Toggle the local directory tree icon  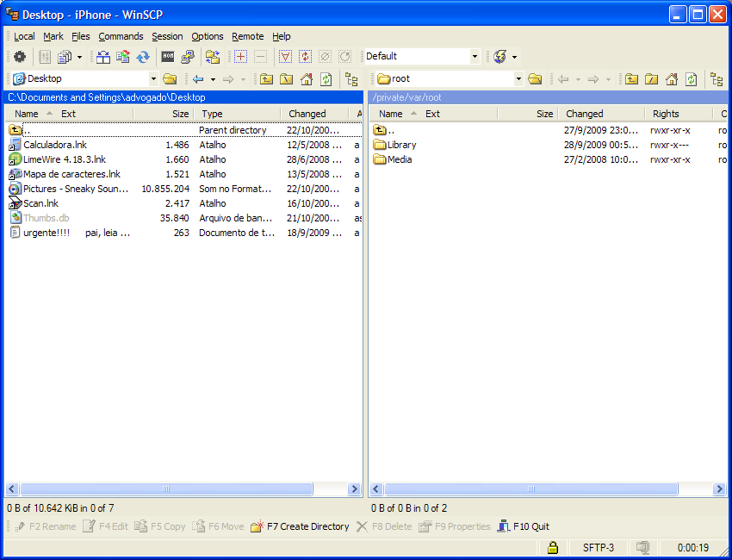coord(351,79)
